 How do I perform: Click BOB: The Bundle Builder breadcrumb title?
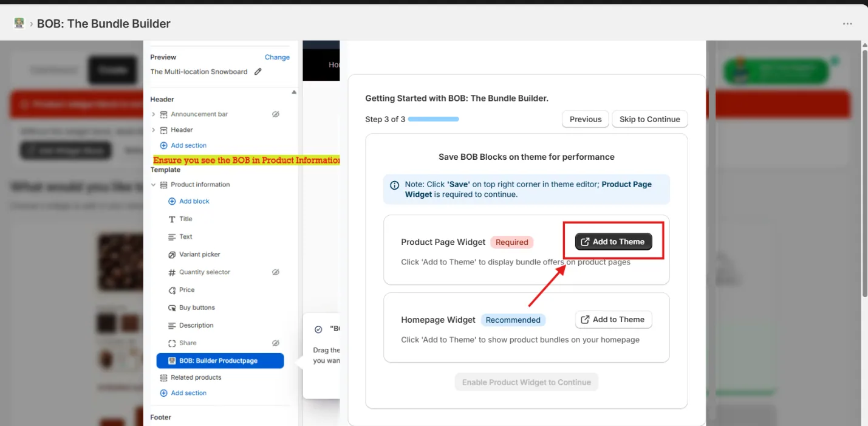tap(104, 24)
